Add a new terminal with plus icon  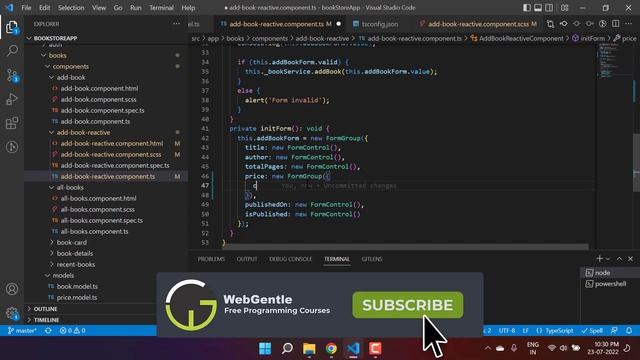coord(599,259)
